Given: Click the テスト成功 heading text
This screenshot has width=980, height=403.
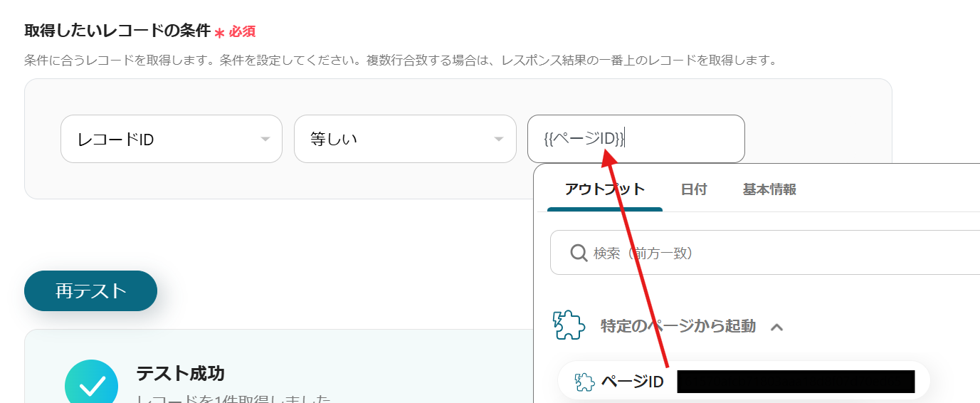Looking at the screenshot, I should (180, 372).
